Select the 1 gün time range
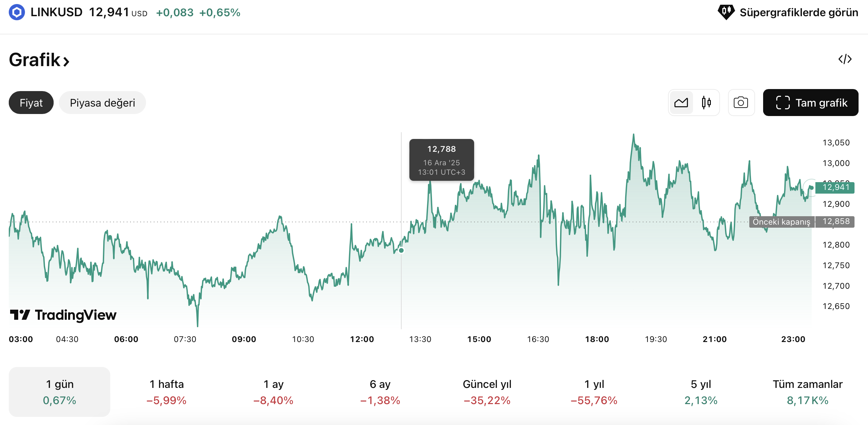Viewport: 868px width, 425px height. point(59,392)
